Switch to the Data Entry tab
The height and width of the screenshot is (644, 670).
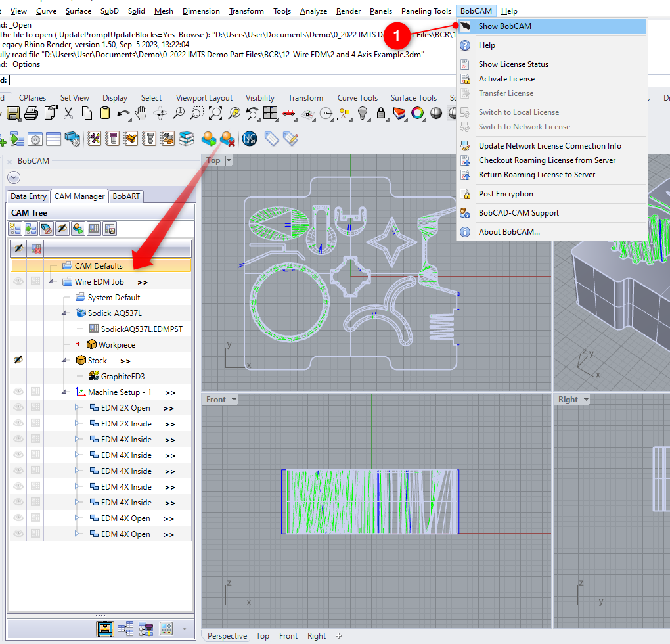click(29, 196)
